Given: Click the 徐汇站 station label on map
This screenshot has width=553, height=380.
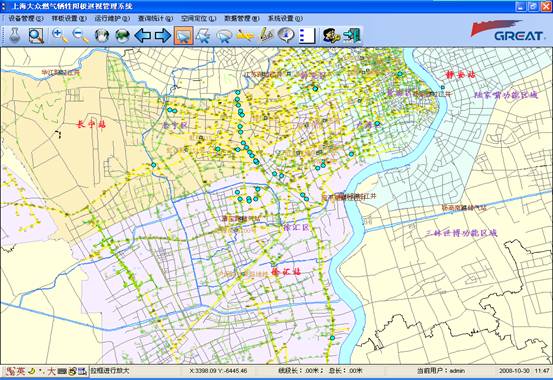Looking at the screenshot, I should (286, 271).
